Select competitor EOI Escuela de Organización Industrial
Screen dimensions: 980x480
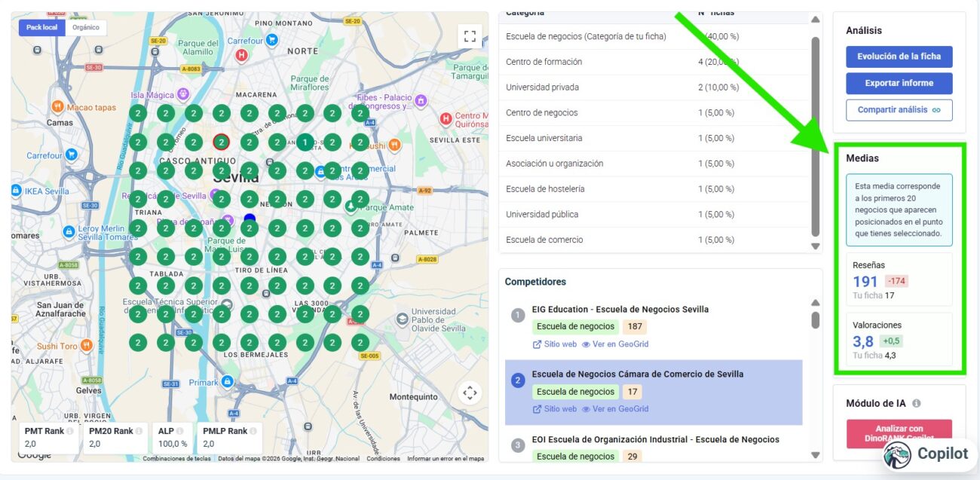[656, 439]
